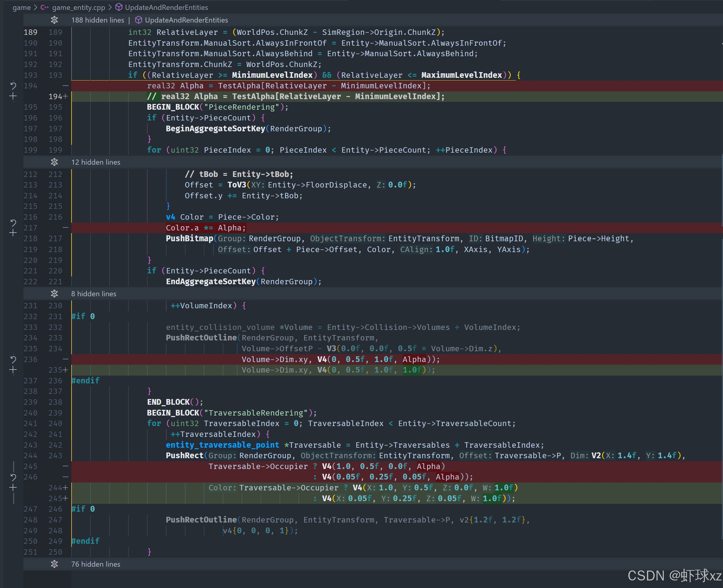Viewport: 723px width, 588px height.
Task: Click line number 189 in gutter
Action: pos(30,32)
